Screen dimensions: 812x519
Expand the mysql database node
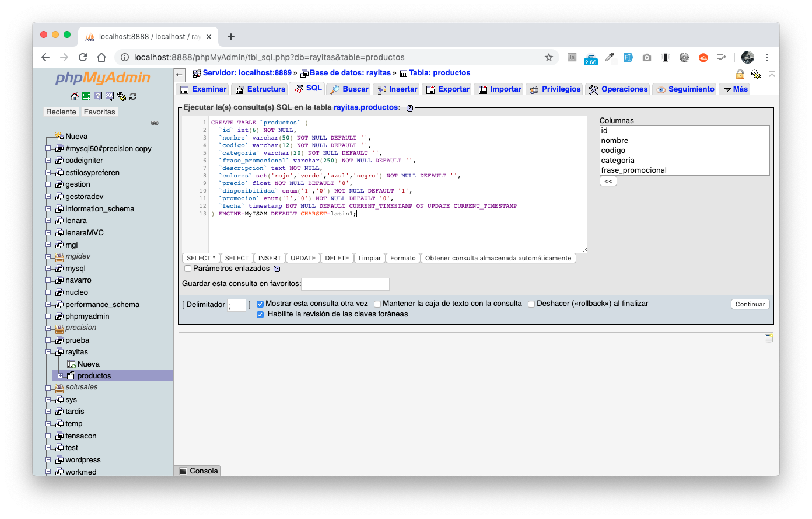[x=48, y=269]
